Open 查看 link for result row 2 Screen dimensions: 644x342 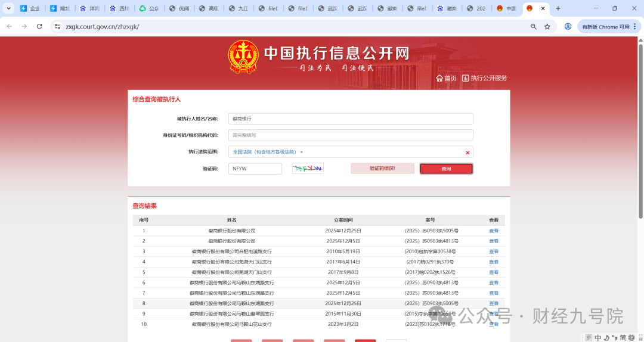click(494, 241)
